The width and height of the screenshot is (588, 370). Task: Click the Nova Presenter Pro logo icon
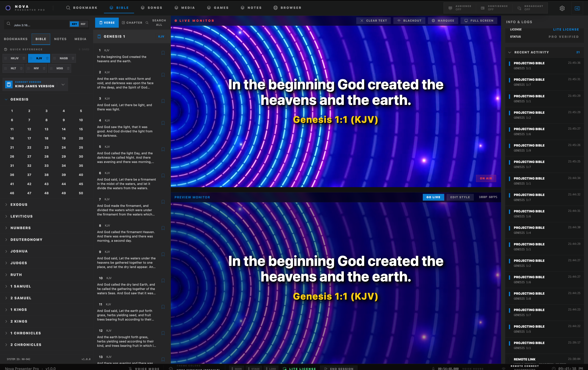(x=8, y=8)
